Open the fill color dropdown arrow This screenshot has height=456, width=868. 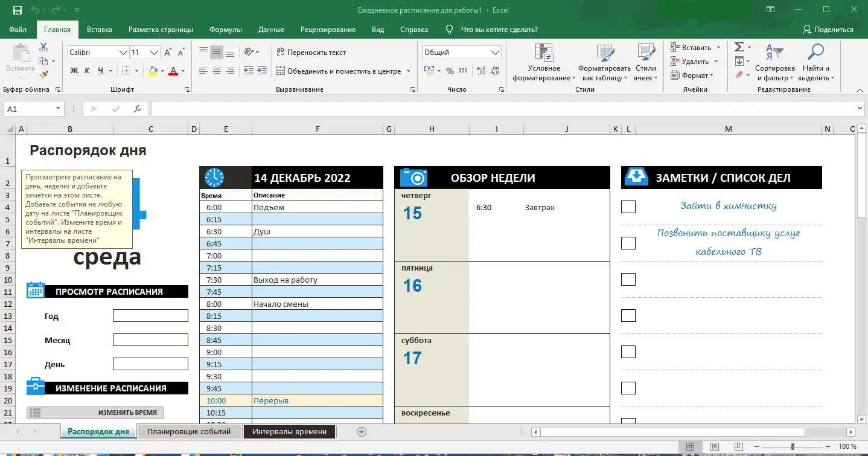click(162, 71)
